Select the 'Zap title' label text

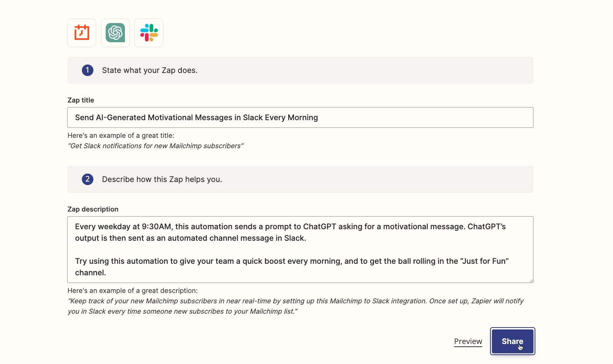pos(81,100)
